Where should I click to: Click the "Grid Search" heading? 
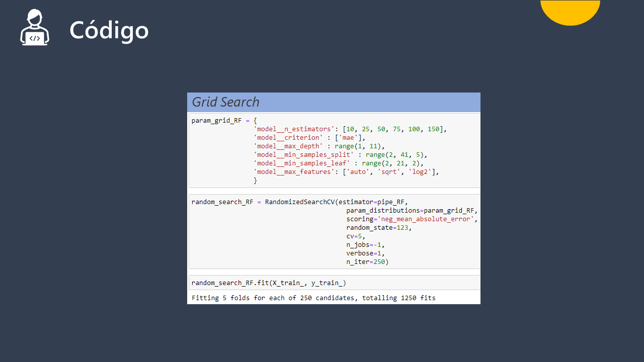226,102
